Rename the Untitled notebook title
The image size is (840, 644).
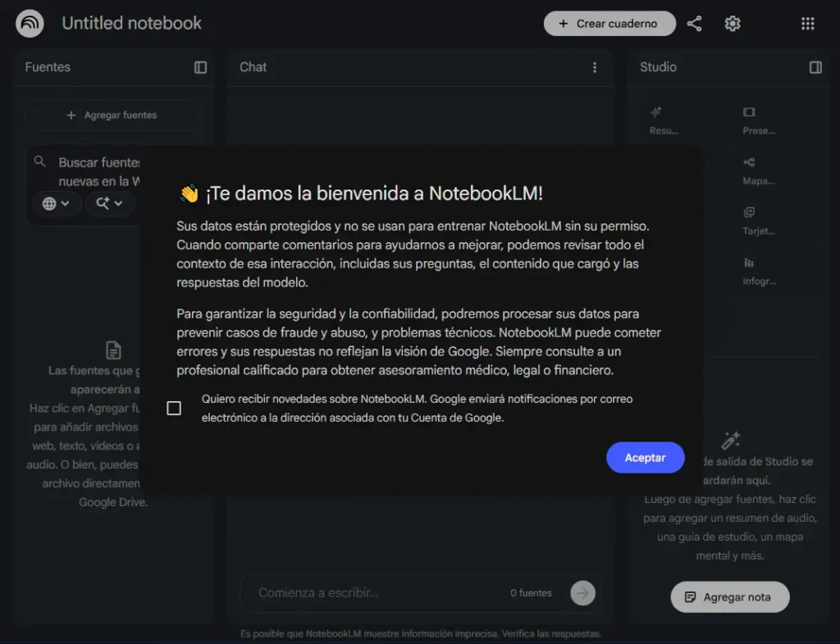pos(131,23)
